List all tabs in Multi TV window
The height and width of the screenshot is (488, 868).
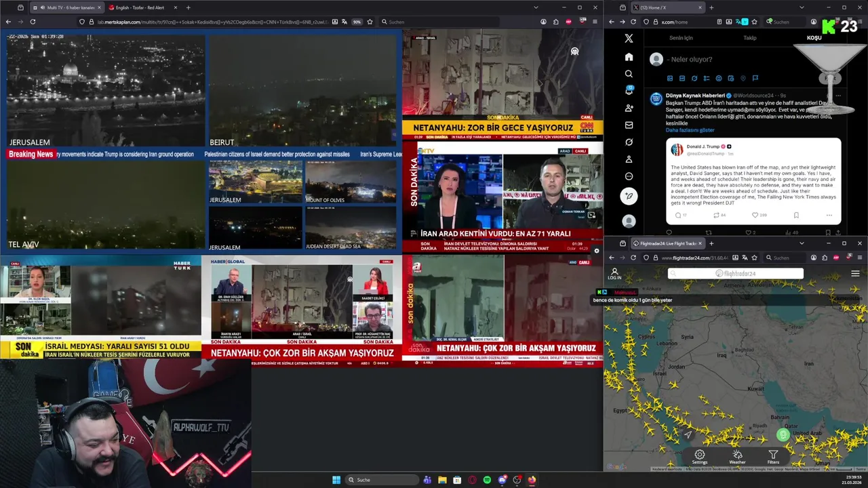[536, 7]
